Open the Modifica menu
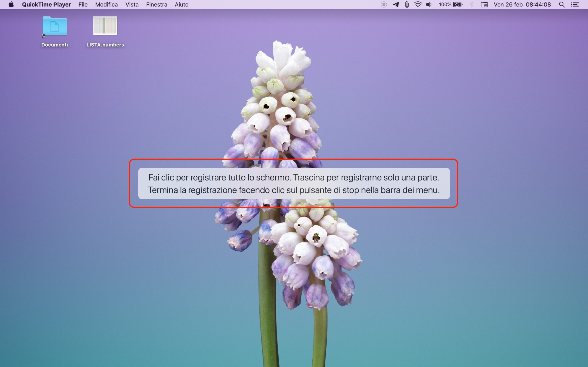588x367 pixels. pyautogui.click(x=106, y=5)
